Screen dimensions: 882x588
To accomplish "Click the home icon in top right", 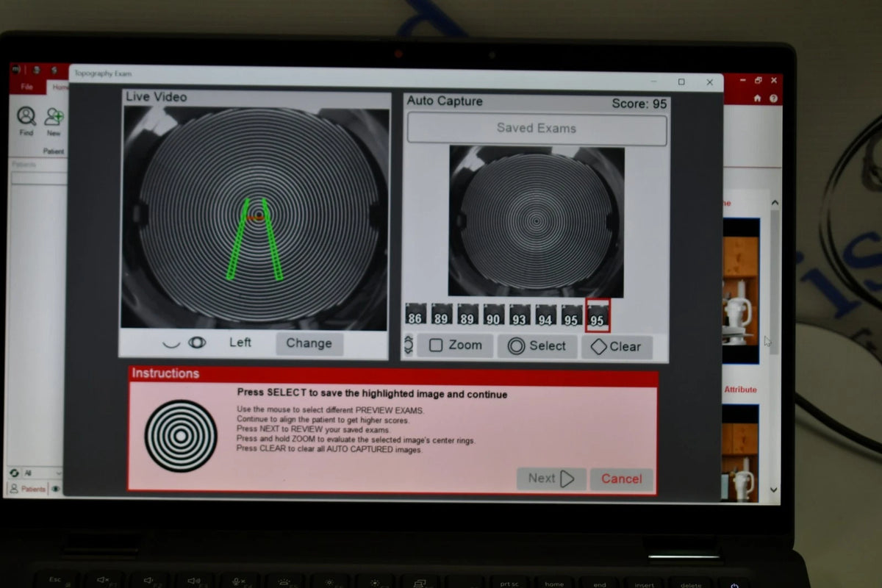I will (x=757, y=98).
